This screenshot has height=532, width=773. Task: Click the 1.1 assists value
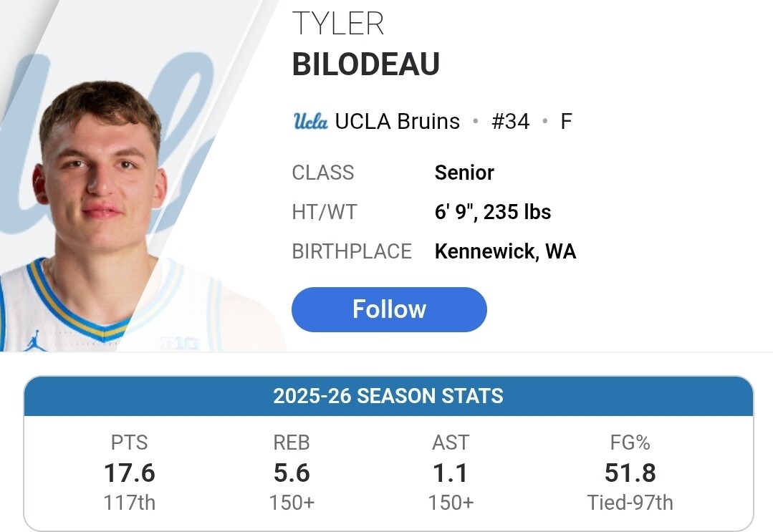pos(451,473)
